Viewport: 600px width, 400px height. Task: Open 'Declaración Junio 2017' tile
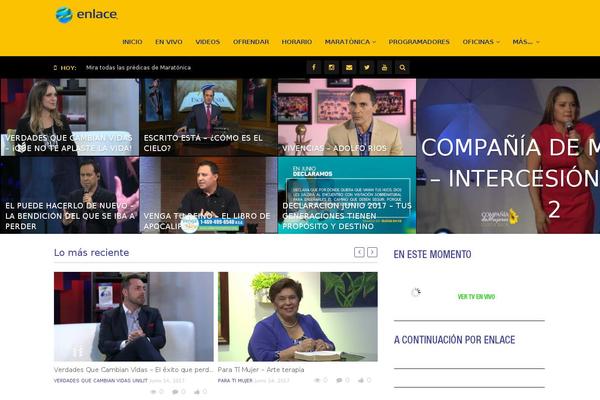tap(347, 195)
